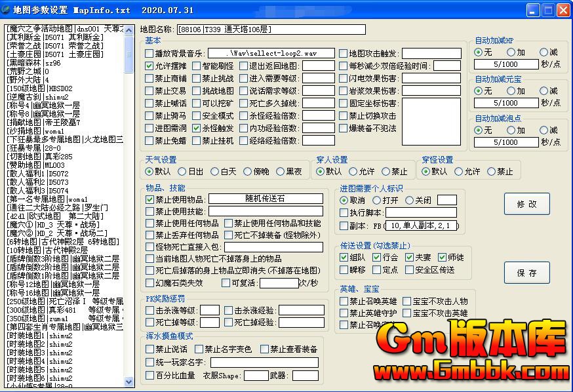Select 打开 in 进图需要个人标识

[x=377, y=201]
